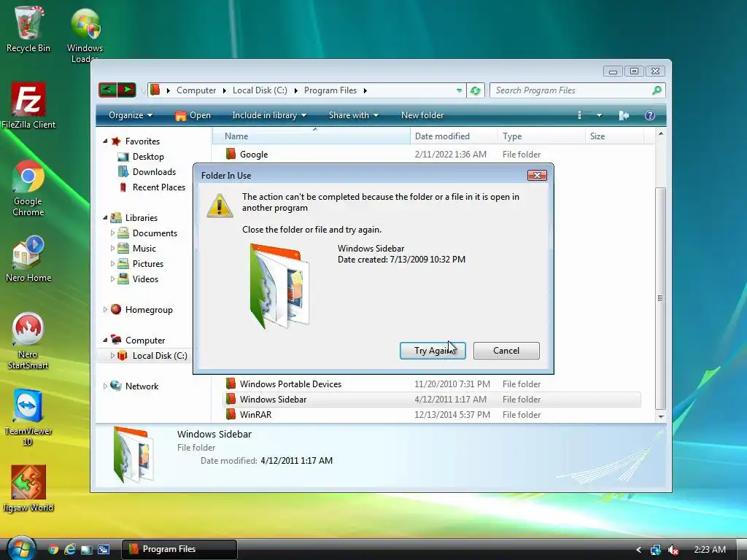
Task: Click the Google folder icon in list
Action: pos(231,154)
